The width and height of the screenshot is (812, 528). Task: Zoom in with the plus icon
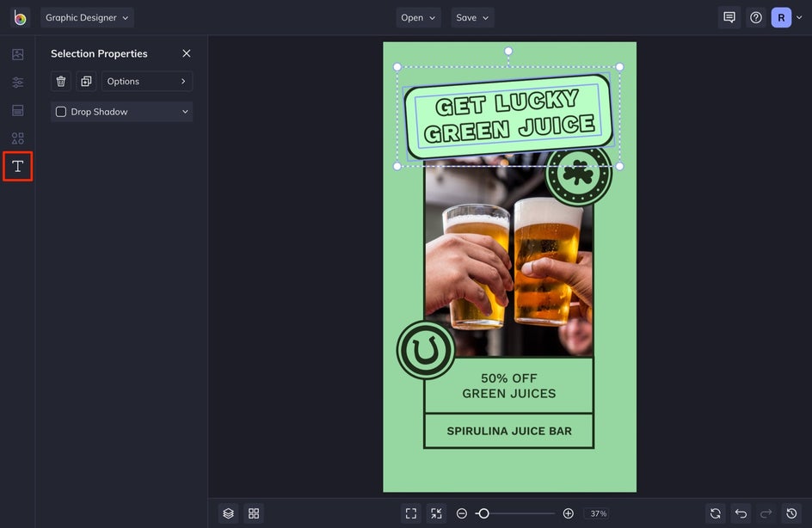pyautogui.click(x=568, y=513)
